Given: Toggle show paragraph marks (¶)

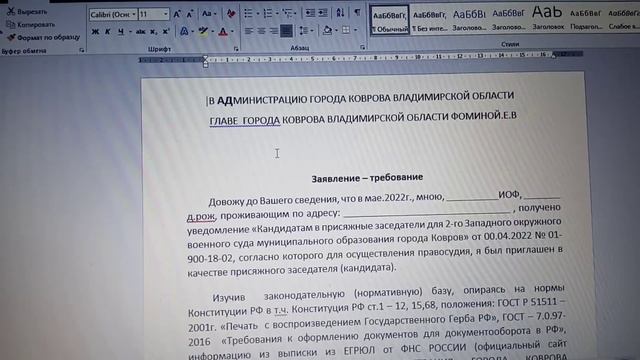Looking at the screenshot, I should (x=358, y=13).
